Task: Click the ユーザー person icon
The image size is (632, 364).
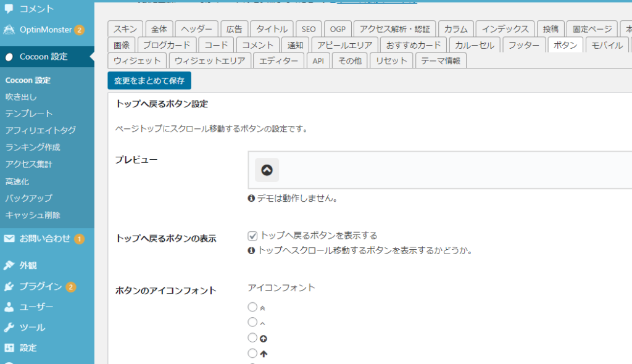Action: click(9, 307)
